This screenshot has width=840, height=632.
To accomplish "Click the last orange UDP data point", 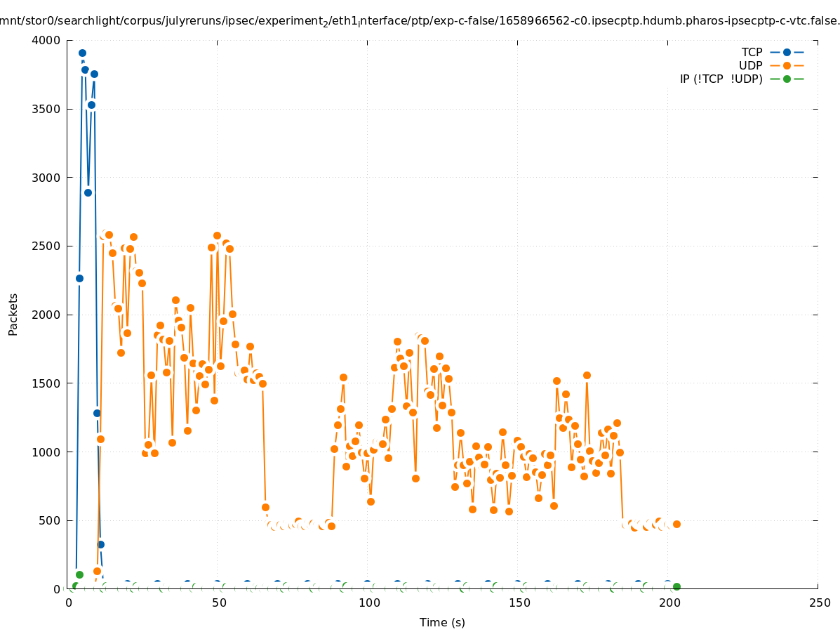I will (x=676, y=524).
